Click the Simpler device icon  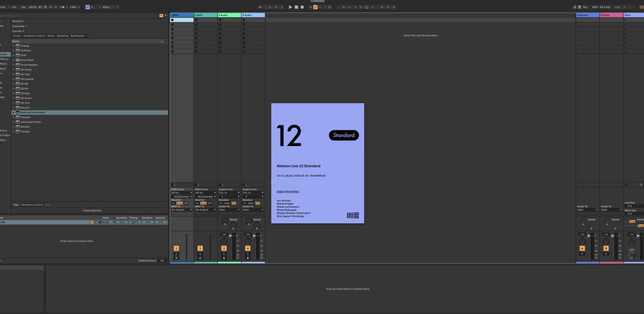click(x=18, y=127)
